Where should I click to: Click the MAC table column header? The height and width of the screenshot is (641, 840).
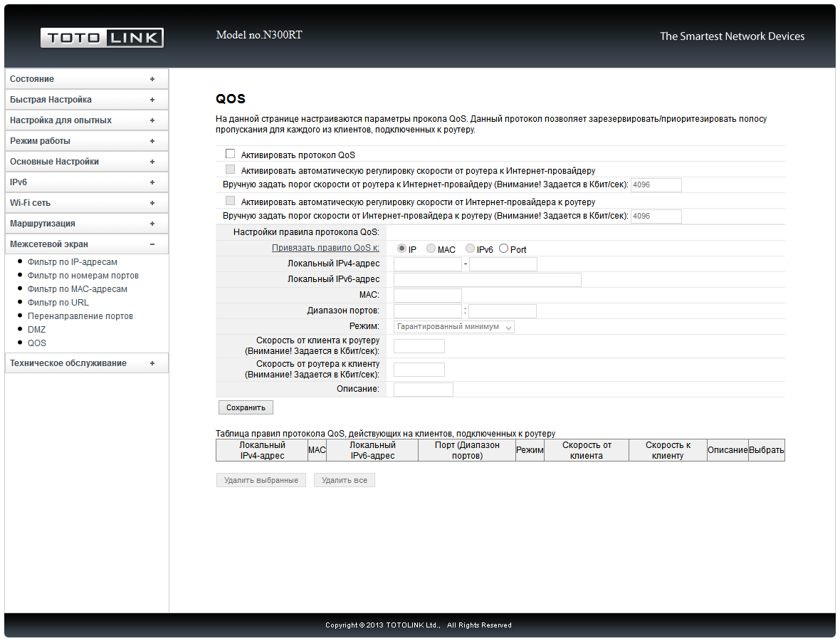point(317,450)
